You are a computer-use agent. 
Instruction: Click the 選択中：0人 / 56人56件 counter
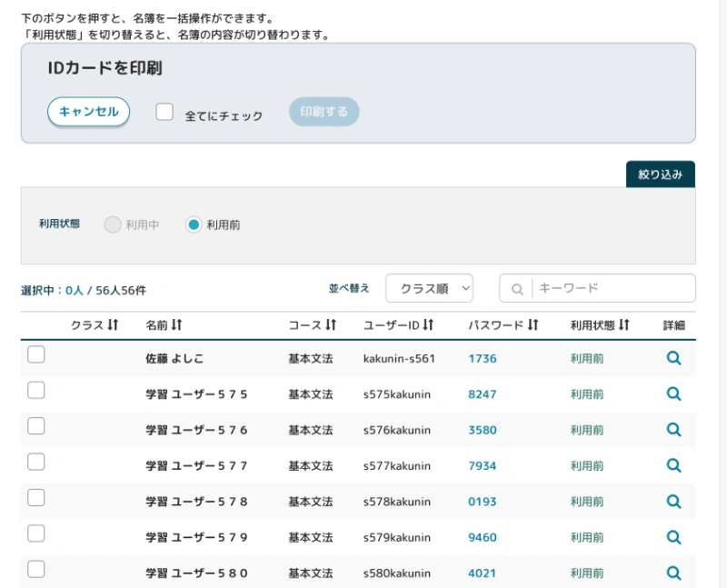(84, 290)
